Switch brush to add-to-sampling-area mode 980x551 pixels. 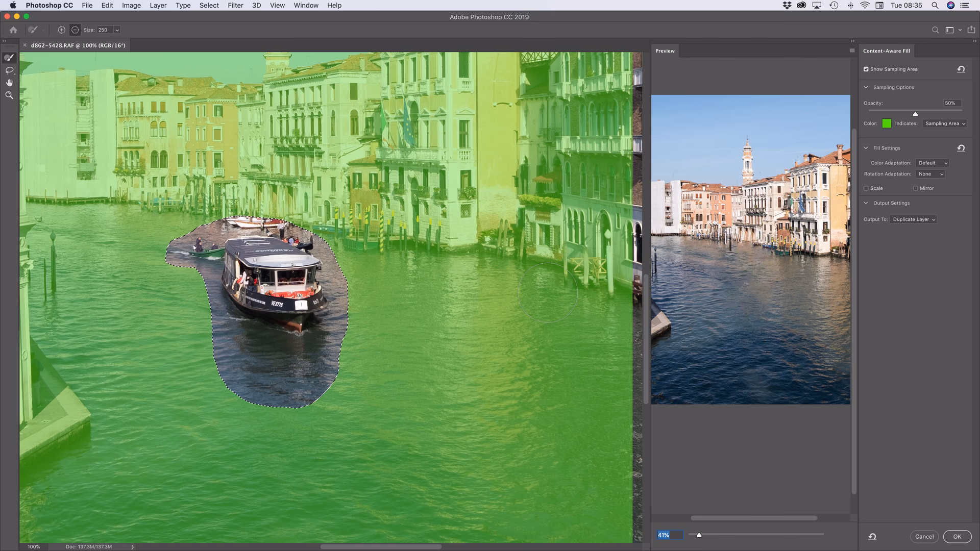[61, 30]
